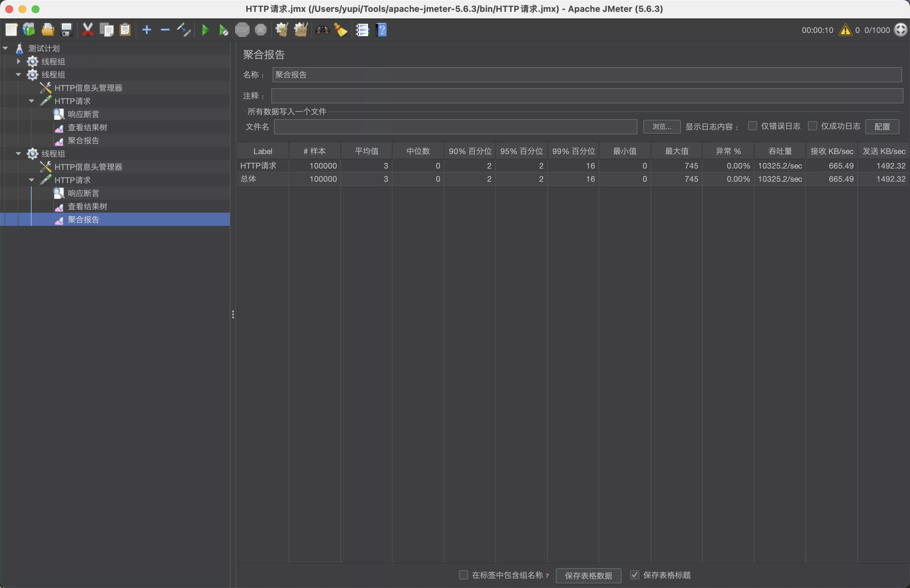Click the 保存表格数据 button
Screen dimensions: 910x588
(588, 576)
